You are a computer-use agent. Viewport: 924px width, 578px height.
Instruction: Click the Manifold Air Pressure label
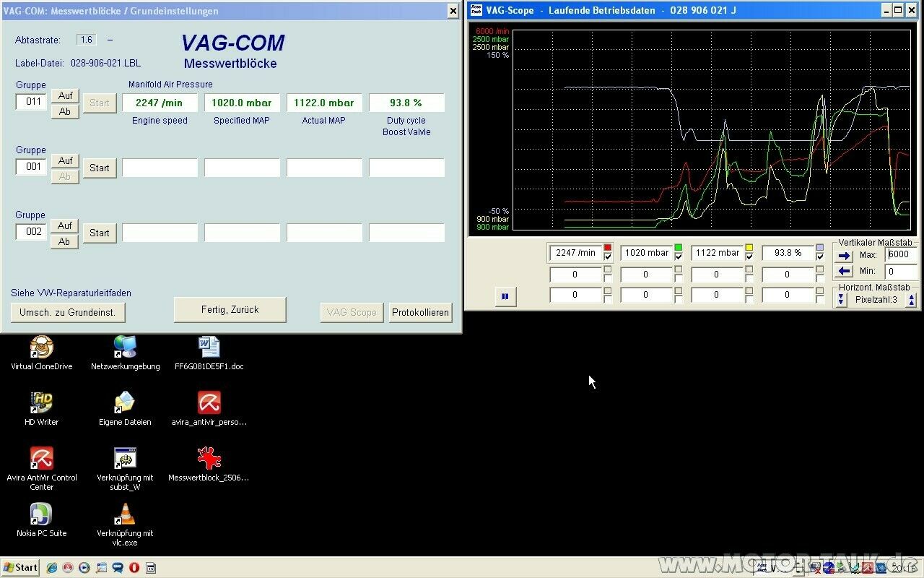[x=170, y=85]
